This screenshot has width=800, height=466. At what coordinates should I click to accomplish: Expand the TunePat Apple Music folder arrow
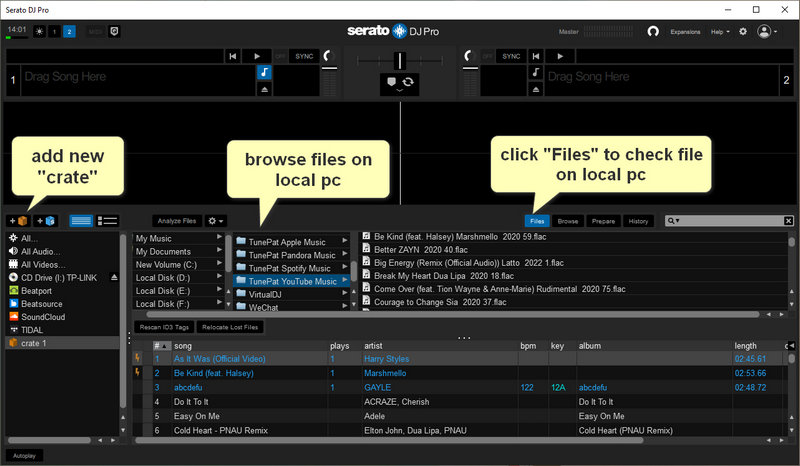(345, 240)
